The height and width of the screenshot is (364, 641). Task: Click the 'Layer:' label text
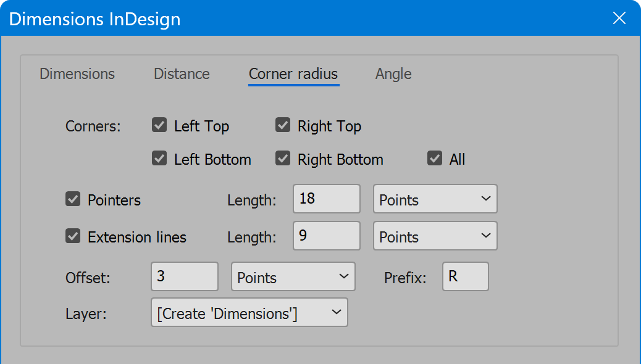coord(86,314)
